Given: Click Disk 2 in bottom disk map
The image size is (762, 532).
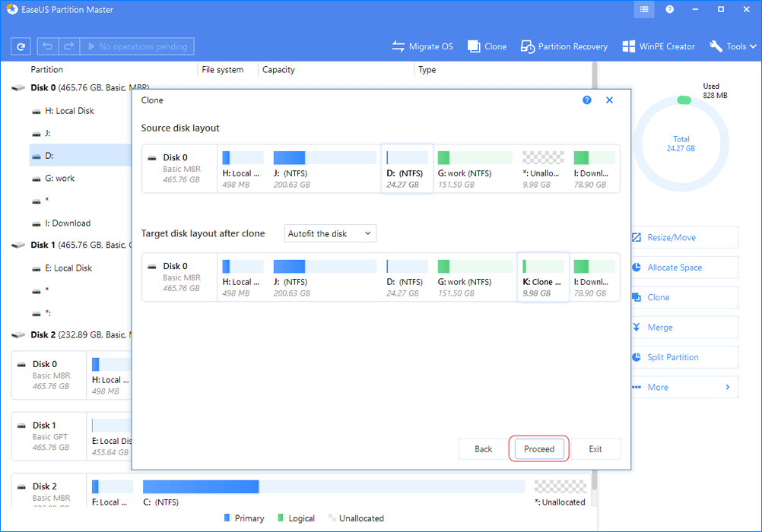Looking at the screenshot, I should [49, 491].
